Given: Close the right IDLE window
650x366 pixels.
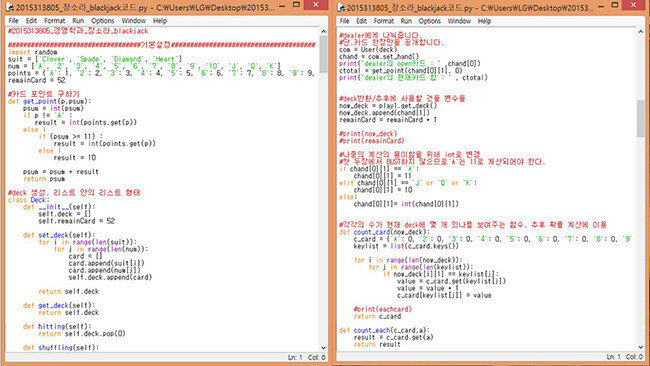Looking at the screenshot, I should point(634,5).
